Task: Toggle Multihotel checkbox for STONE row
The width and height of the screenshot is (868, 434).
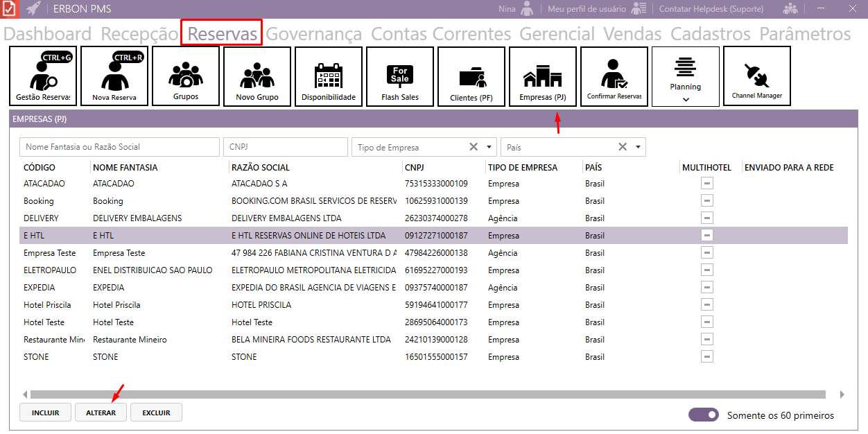Action: pyautogui.click(x=707, y=357)
